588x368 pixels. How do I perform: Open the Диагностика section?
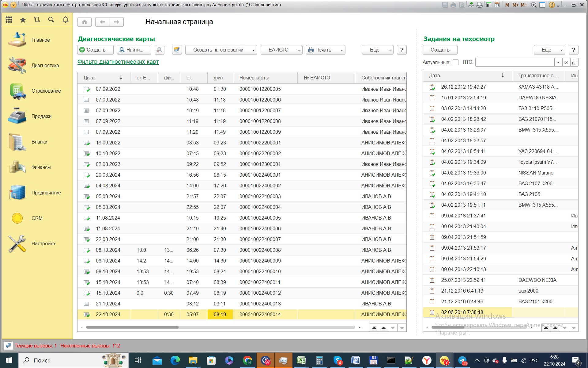(x=37, y=65)
